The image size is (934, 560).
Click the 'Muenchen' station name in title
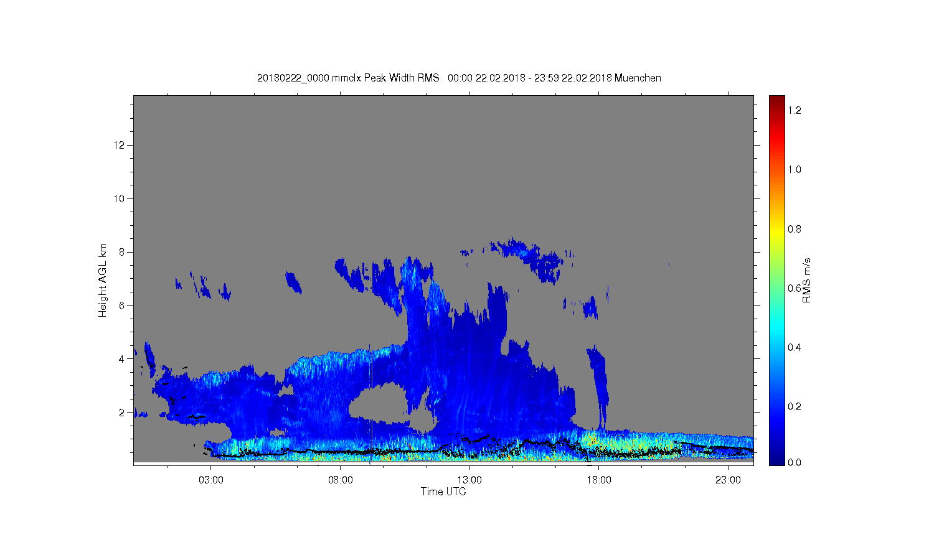[x=638, y=78]
